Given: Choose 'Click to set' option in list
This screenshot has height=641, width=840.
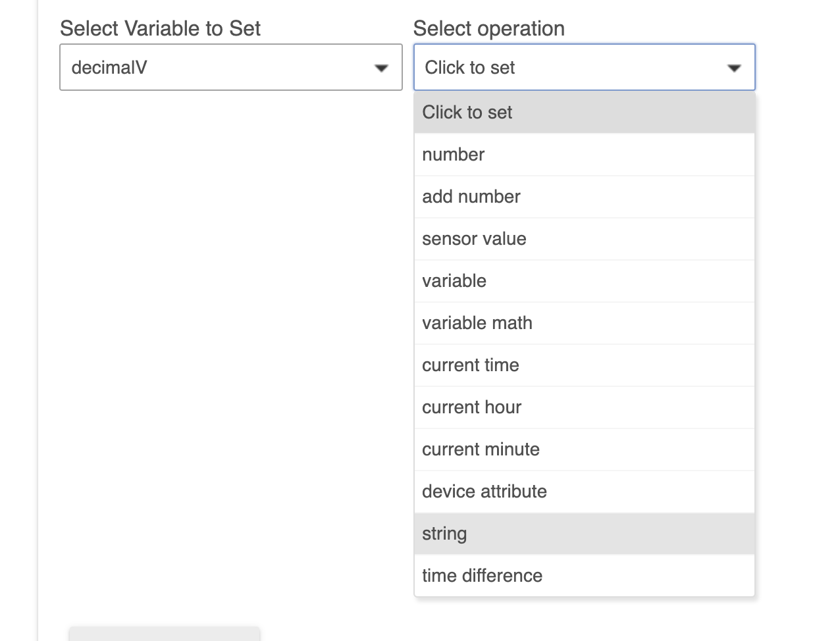Looking at the screenshot, I should click(584, 113).
